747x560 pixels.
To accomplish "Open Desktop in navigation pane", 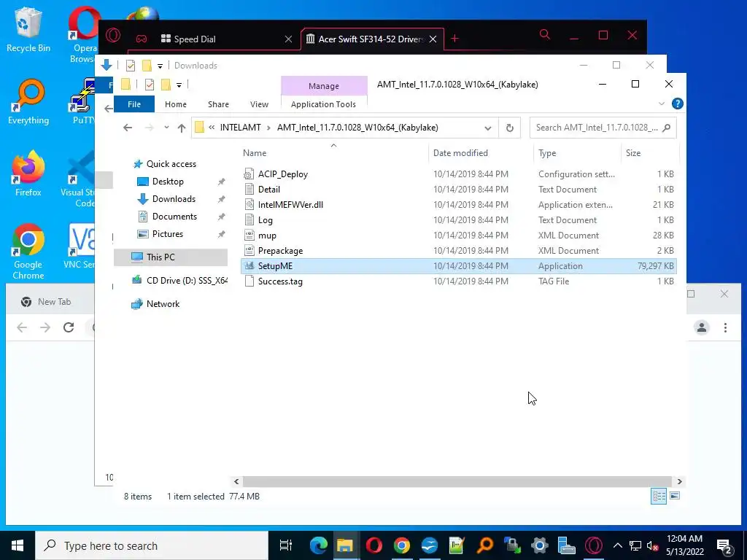I will [x=168, y=182].
